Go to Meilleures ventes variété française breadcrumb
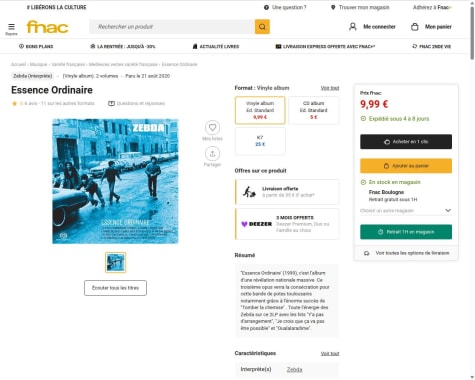475x380 pixels. tap(123, 64)
